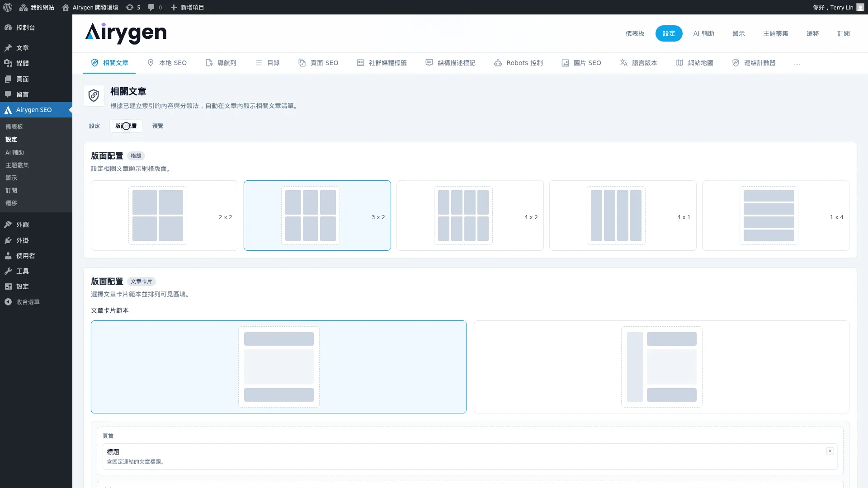Select the 版面配置 sub-tab
The width and height of the screenshot is (868, 488).
[126, 126]
